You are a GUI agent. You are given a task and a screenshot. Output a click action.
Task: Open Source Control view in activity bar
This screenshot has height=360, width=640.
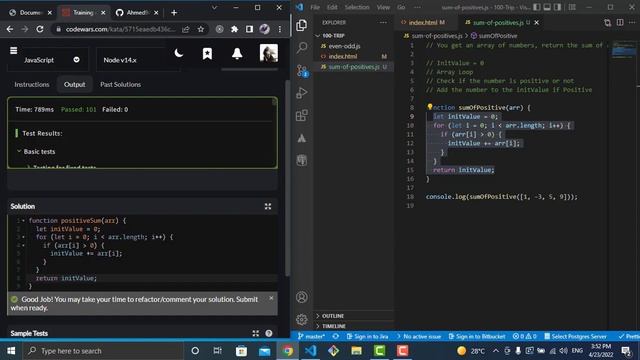click(302, 71)
